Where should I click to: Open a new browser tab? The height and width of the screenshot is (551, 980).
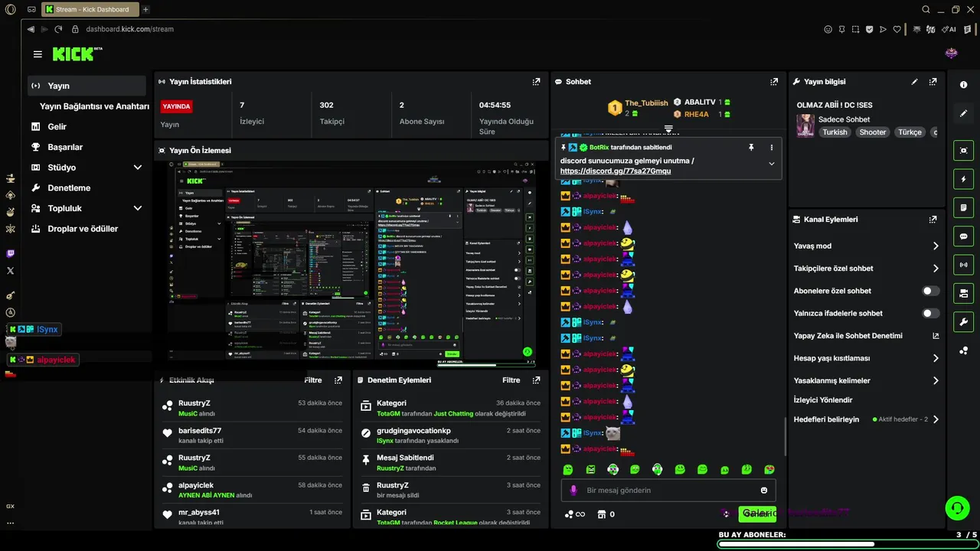click(145, 9)
